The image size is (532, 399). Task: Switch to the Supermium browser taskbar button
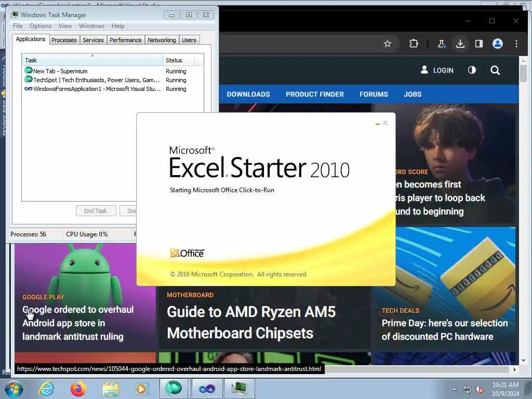click(174, 389)
